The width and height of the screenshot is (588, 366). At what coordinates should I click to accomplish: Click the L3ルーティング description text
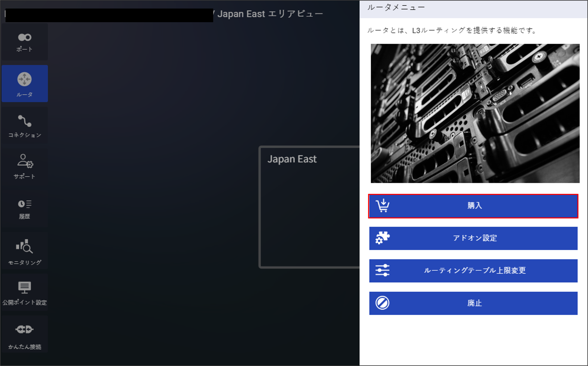click(x=452, y=31)
